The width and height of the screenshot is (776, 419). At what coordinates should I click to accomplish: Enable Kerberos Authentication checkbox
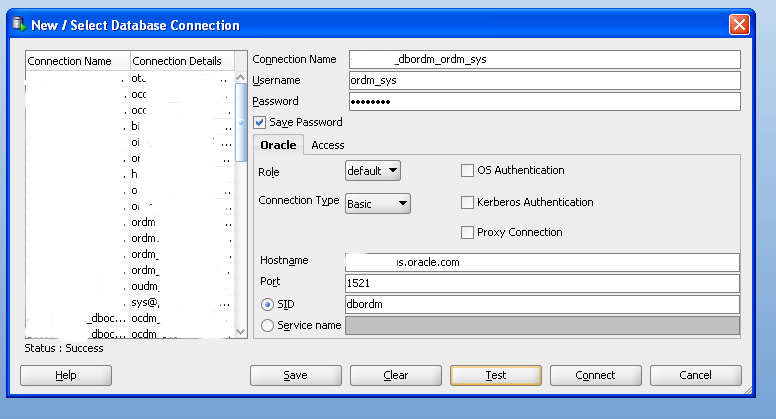point(467,202)
